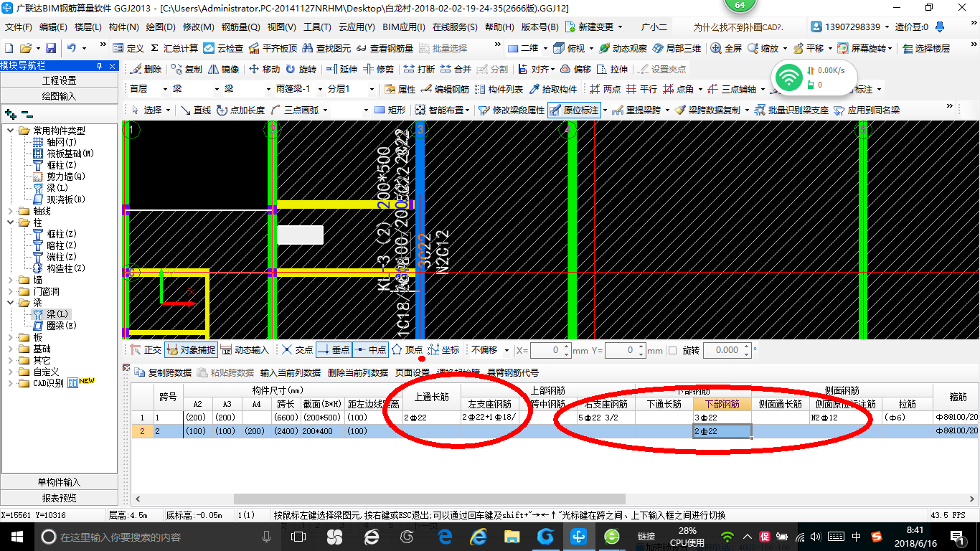Screen dimensions: 980x551
Task: Open the 工具(T) menu
Action: (318, 27)
